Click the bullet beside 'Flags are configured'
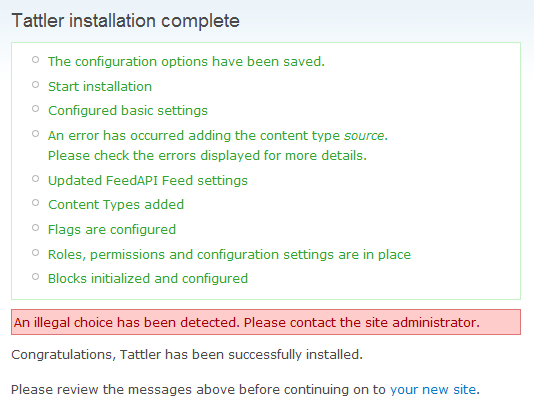 [35, 227]
